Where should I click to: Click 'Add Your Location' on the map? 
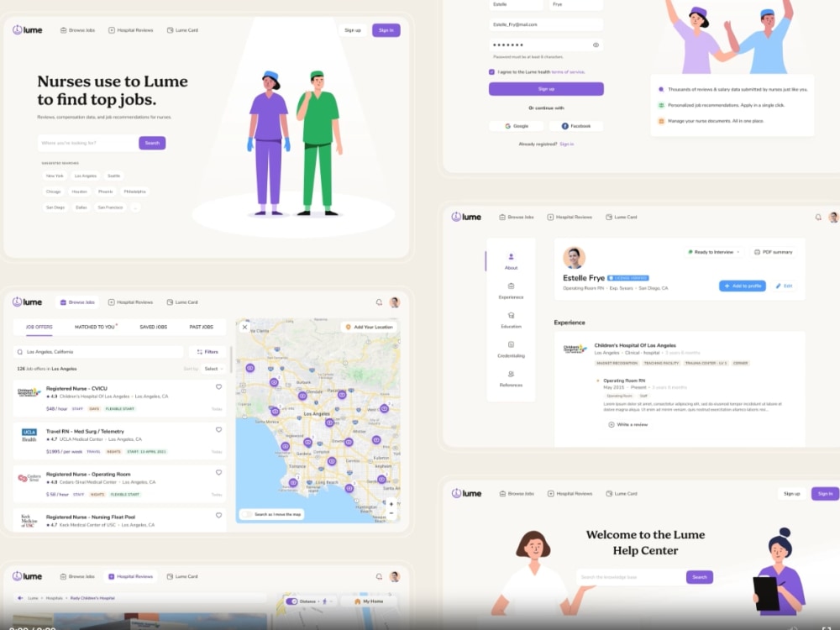369,327
